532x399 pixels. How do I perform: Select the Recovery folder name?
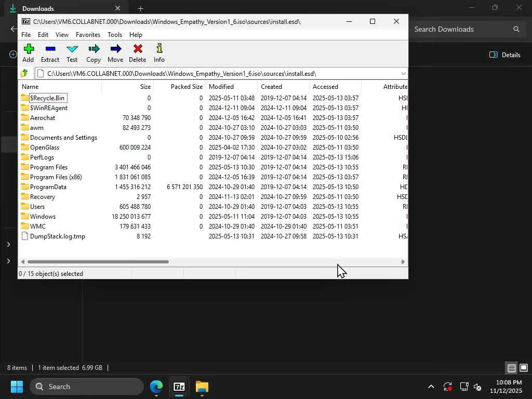click(43, 197)
